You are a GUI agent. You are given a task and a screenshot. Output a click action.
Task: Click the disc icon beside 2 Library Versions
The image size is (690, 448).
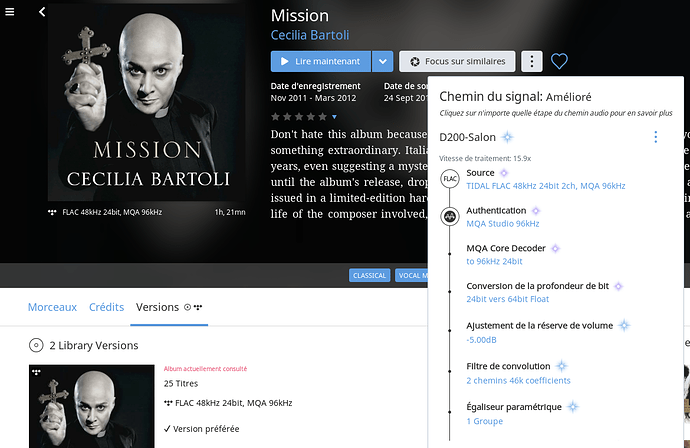(x=36, y=345)
